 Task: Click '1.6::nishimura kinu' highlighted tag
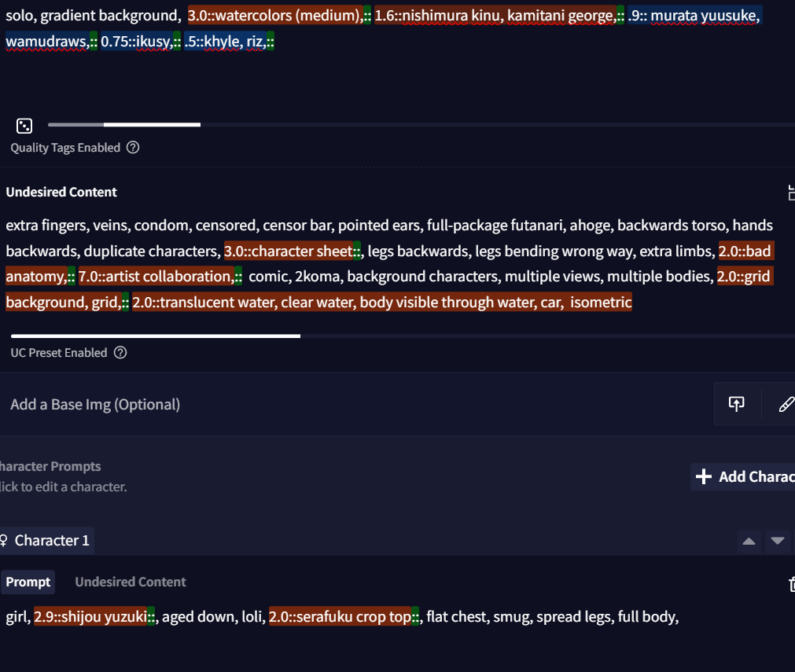(x=437, y=16)
